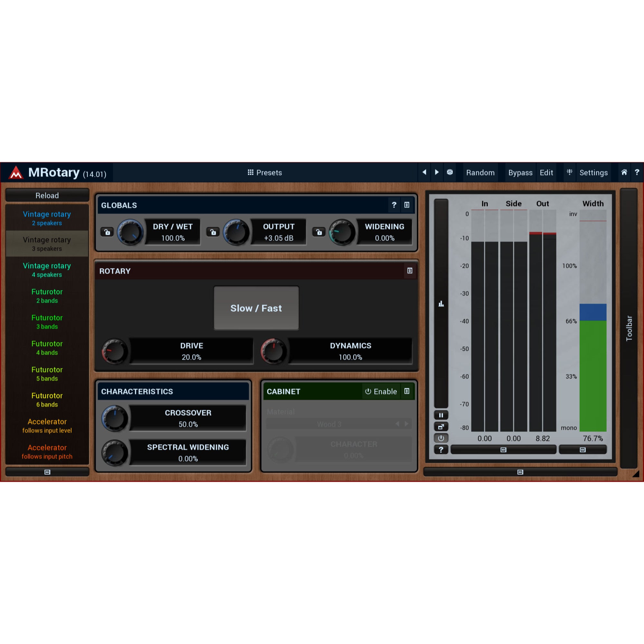Click the expander bar below the meter panel

tap(520, 472)
